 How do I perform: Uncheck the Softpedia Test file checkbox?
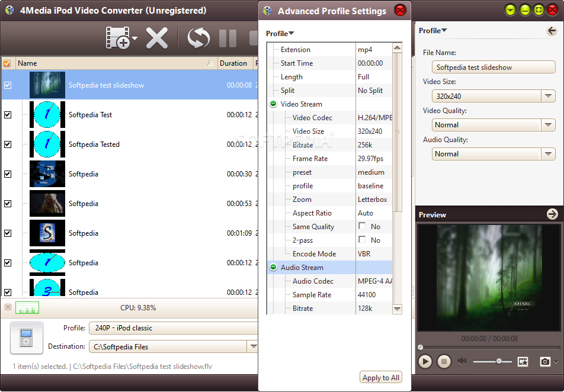(8, 115)
